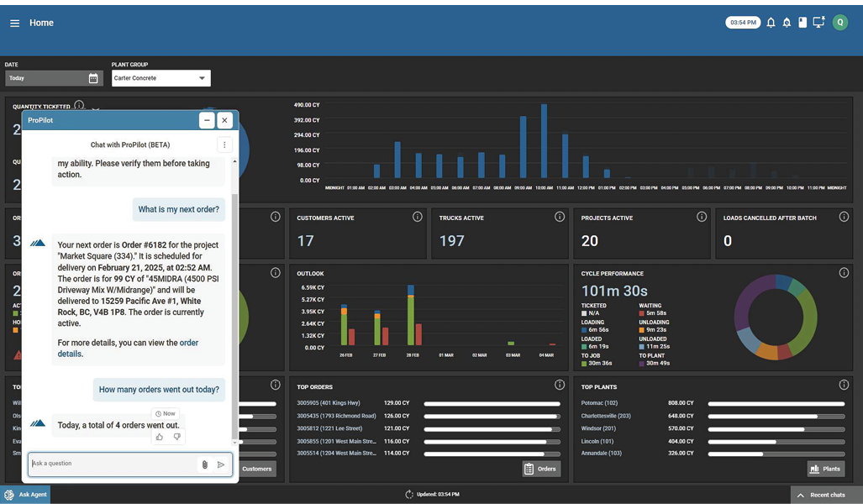The width and height of the screenshot is (863, 504).
Task: Open calendar icon in Date field
Action: coord(93,78)
